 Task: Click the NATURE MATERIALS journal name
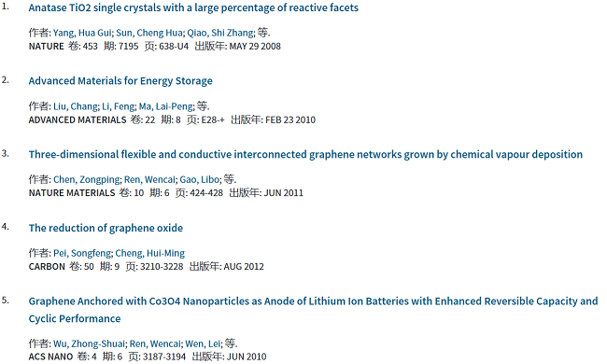pos(72,192)
